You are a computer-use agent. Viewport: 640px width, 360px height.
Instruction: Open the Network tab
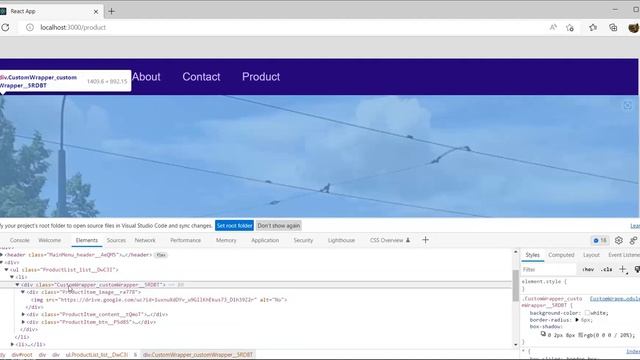pos(145,240)
